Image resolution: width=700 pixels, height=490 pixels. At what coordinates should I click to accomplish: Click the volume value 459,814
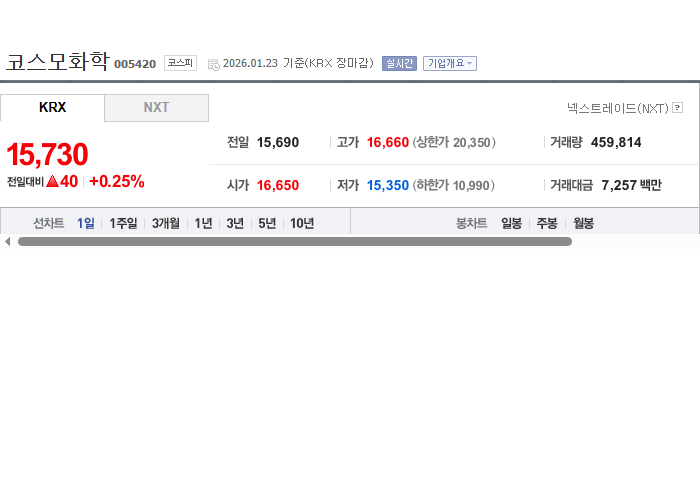(616, 142)
